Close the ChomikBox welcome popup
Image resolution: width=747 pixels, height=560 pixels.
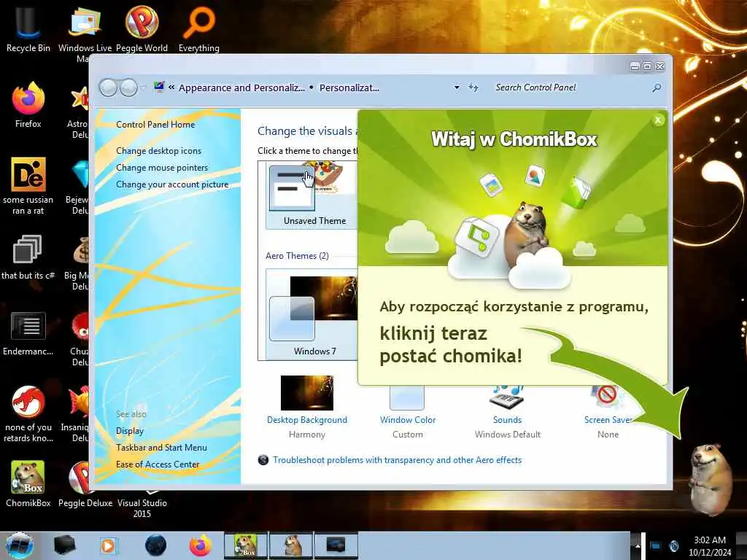(x=658, y=120)
